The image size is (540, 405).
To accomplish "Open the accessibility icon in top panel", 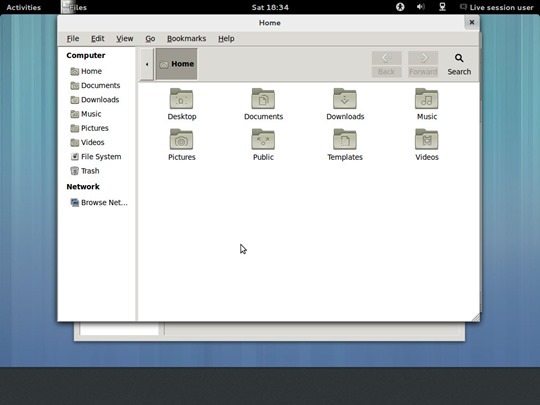I will [x=400, y=7].
